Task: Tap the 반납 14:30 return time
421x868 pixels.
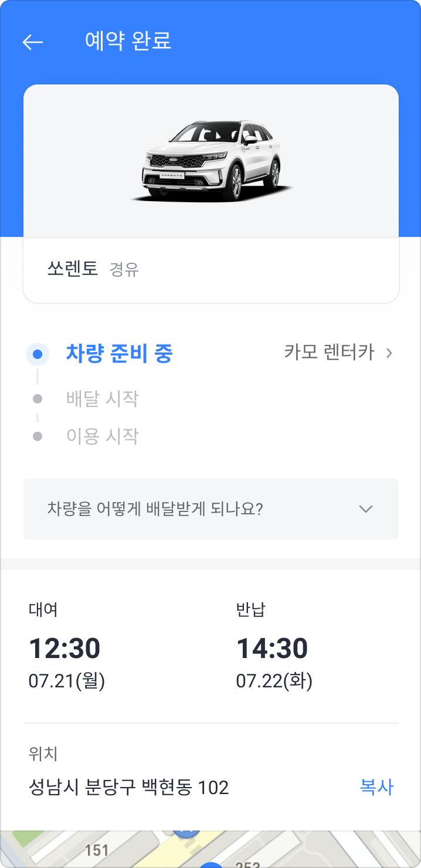Action: pos(272,649)
